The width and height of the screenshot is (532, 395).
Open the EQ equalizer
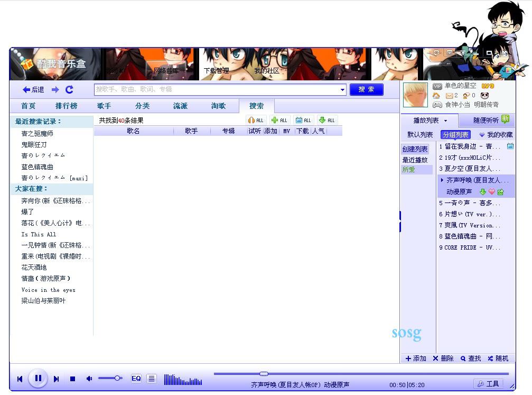[136, 379]
